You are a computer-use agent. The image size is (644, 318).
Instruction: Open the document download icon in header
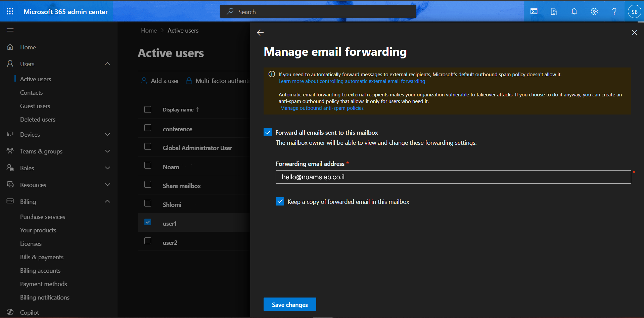tap(554, 11)
